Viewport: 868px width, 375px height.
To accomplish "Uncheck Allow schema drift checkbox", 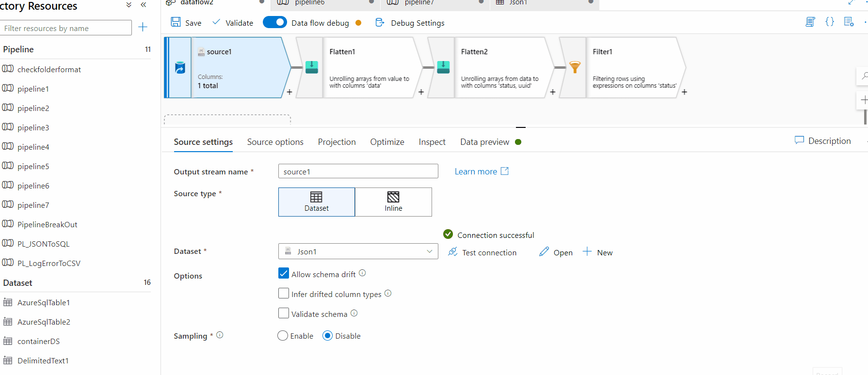I will pyautogui.click(x=284, y=273).
